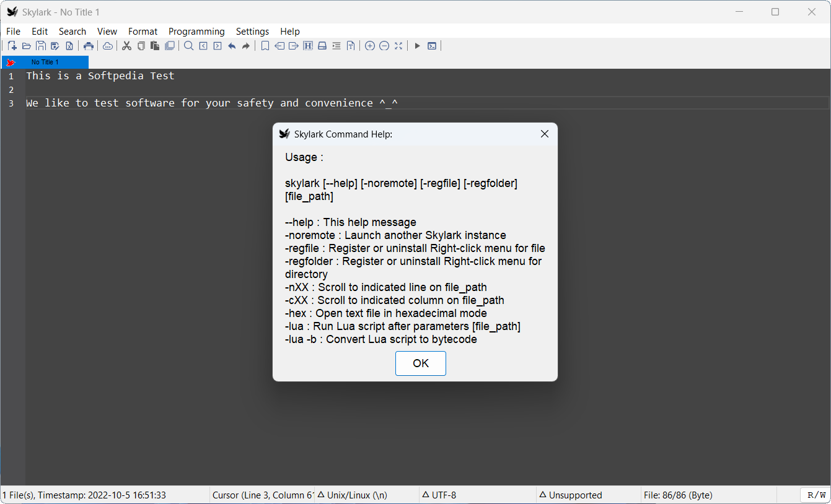Click the Print icon
The height and width of the screenshot is (504, 831).
coord(89,46)
